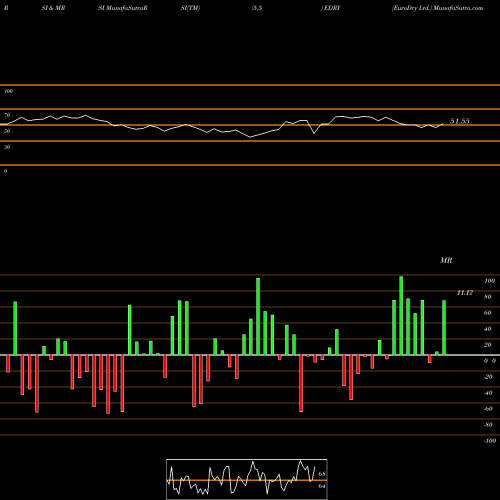Viewport: 500px width, 500px height.
Task: Click the MR axis label -40
Action: pyautogui.click(x=488, y=393)
